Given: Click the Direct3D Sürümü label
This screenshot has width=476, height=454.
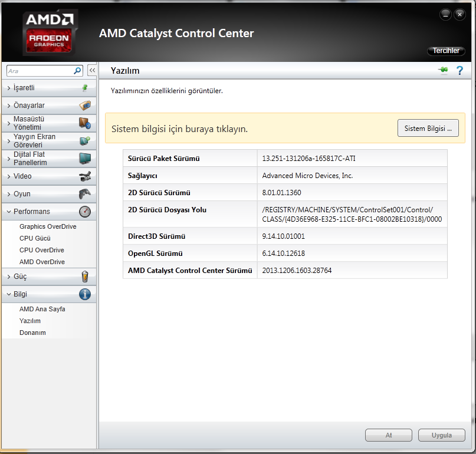Looking at the screenshot, I should click(156, 236).
